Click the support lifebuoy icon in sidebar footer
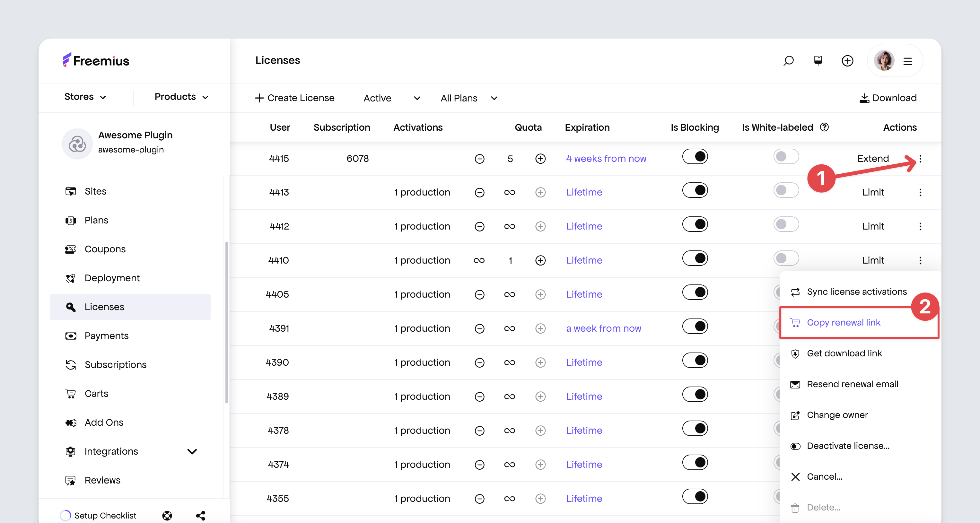Viewport: 980px width, 523px height. [x=167, y=515]
